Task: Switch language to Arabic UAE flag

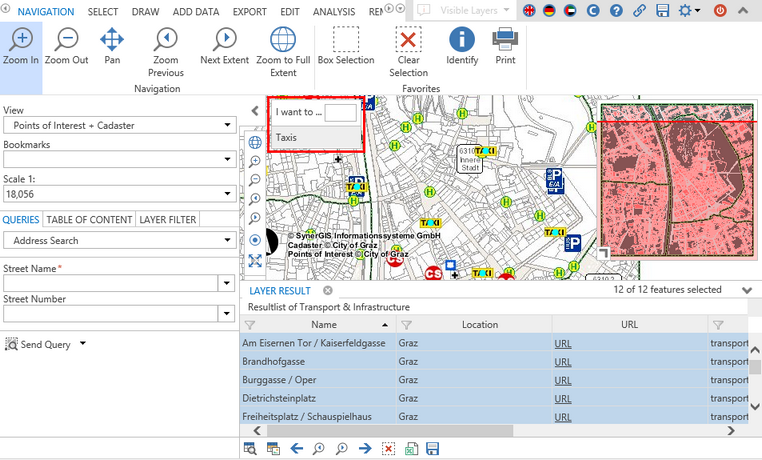Action: (x=570, y=10)
